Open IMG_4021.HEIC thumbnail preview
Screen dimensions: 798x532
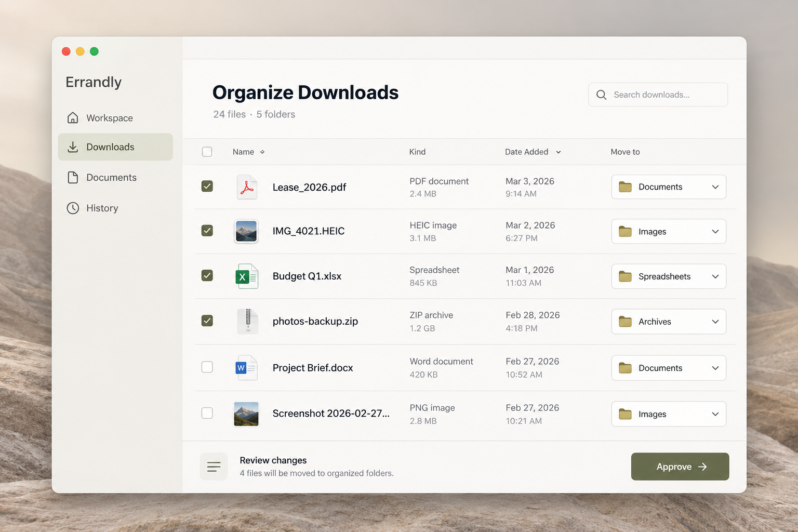pyautogui.click(x=246, y=231)
